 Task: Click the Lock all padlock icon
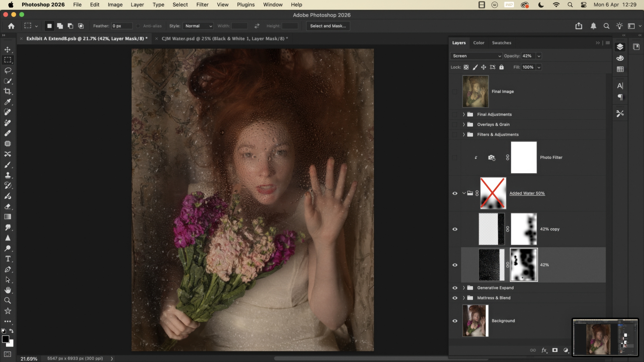pyautogui.click(x=501, y=67)
